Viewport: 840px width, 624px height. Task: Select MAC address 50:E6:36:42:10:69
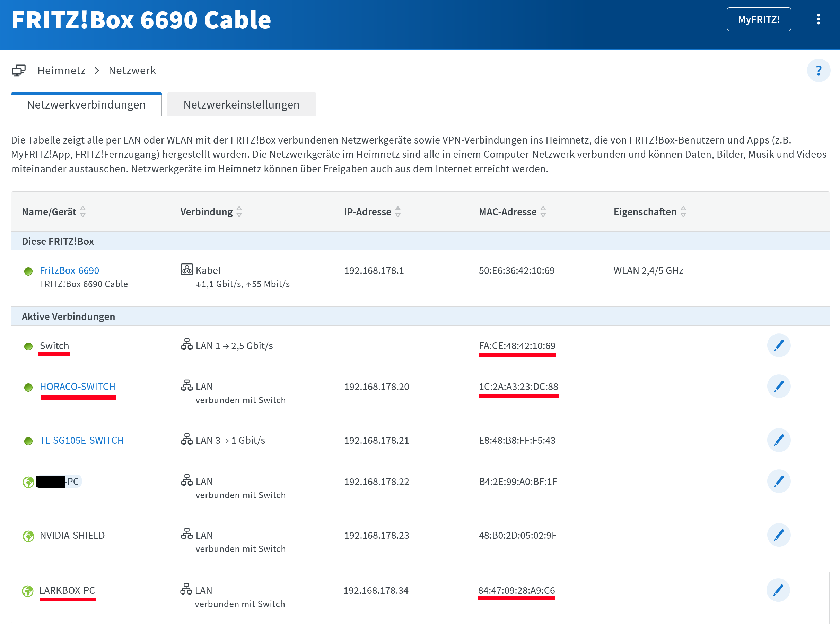[517, 271]
